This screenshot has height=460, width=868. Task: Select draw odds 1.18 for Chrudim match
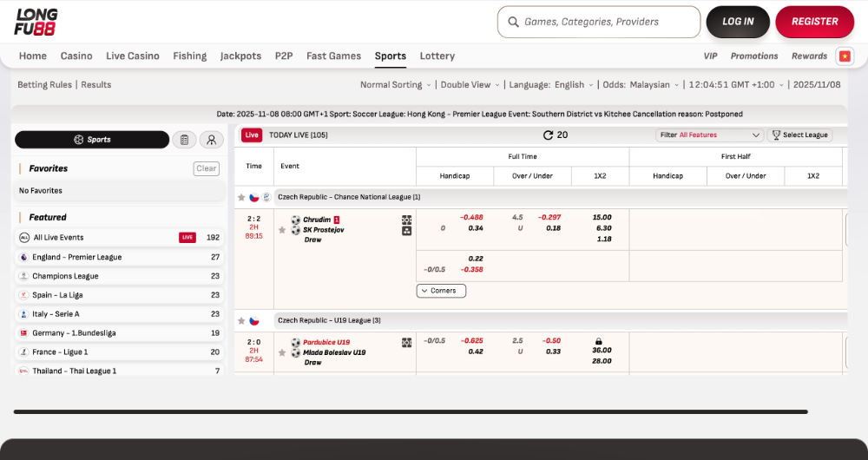(x=604, y=240)
